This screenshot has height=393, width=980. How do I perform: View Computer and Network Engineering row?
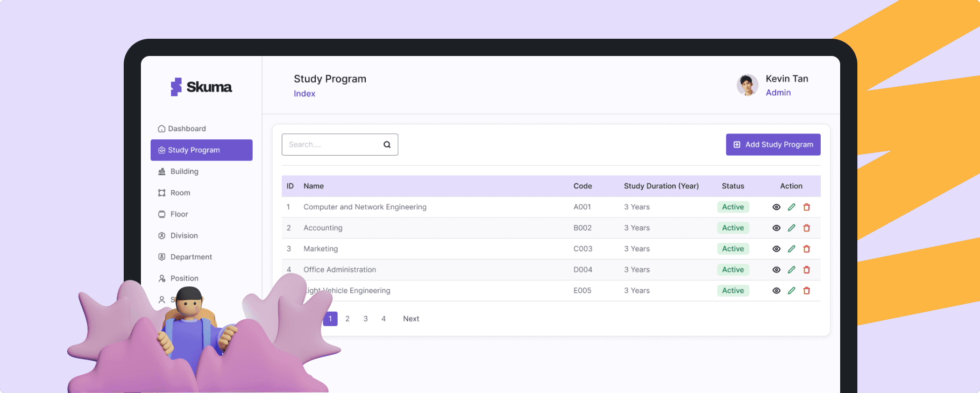[x=776, y=207]
